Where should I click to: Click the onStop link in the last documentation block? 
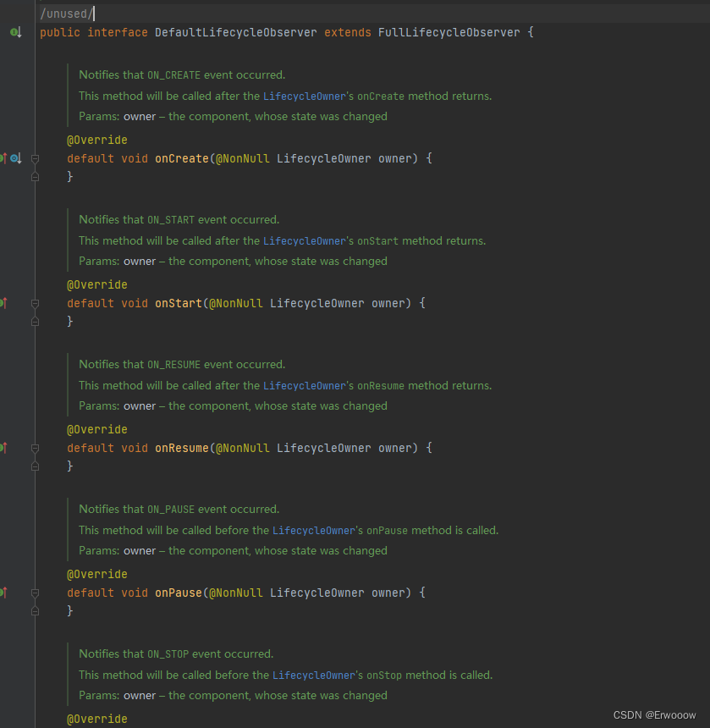tap(386, 675)
